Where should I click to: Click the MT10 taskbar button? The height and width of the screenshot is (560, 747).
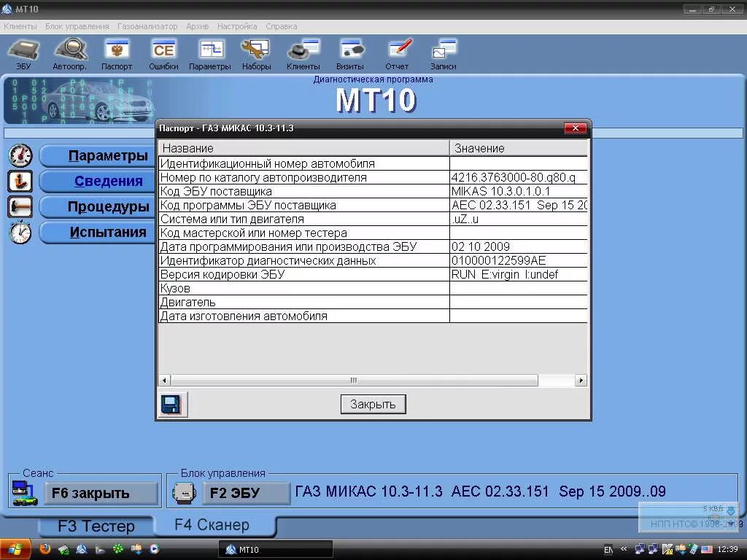pyautogui.click(x=275, y=550)
